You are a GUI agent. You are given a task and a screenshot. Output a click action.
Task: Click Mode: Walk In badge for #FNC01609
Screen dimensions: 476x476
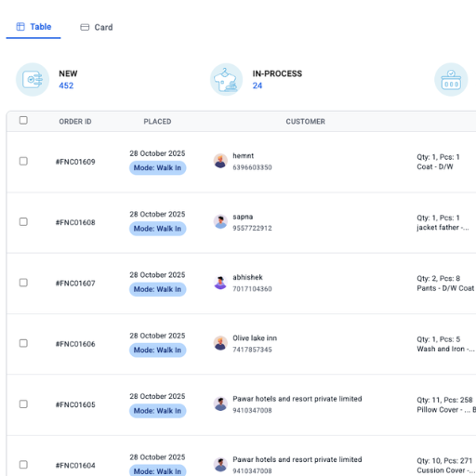point(157,168)
